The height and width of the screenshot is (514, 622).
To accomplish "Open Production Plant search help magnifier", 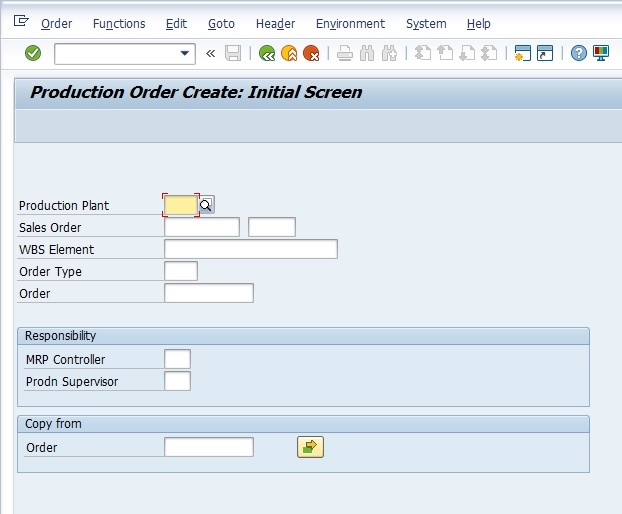I will (206, 205).
